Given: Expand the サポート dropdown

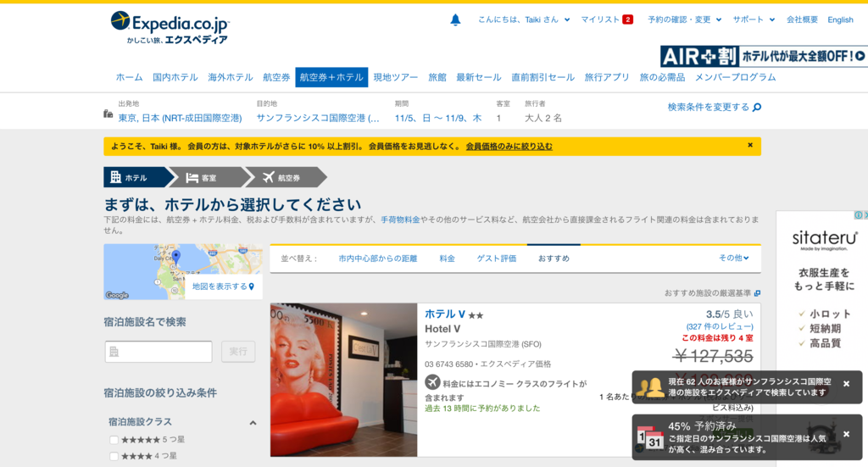Looking at the screenshot, I should click(754, 19).
